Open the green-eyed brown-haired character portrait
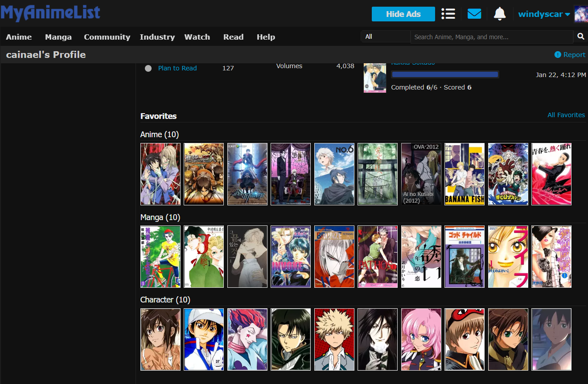The width and height of the screenshot is (588, 384). [x=508, y=339]
